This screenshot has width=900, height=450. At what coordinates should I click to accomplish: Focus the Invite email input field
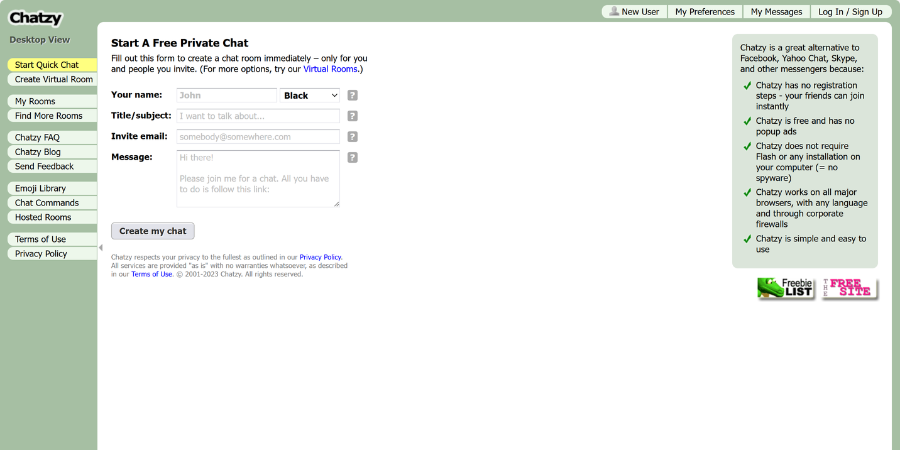(x=258, y=137)
